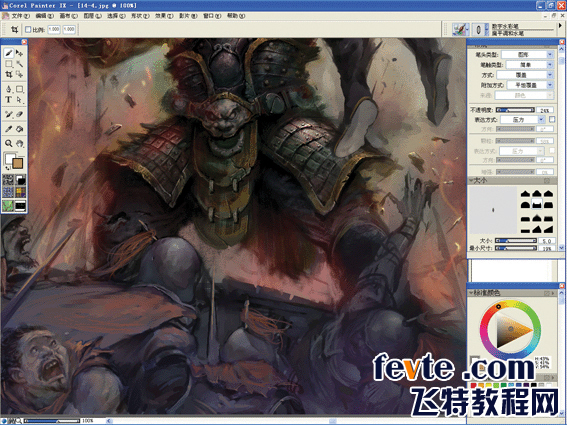Screen dimensions: 567x425
Task: Open 附加方式 subcategory dropdown
Action: tap(530, 85)
